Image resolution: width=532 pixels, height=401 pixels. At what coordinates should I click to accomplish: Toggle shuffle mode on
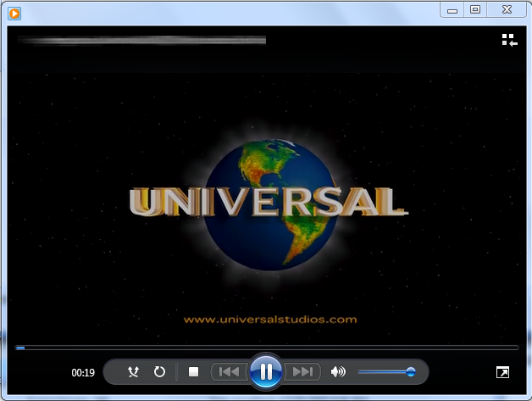click(133, 372)
